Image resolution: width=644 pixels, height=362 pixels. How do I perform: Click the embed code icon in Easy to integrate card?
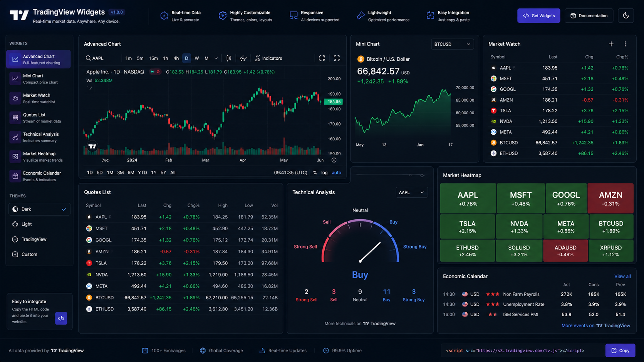click(61, 318)
